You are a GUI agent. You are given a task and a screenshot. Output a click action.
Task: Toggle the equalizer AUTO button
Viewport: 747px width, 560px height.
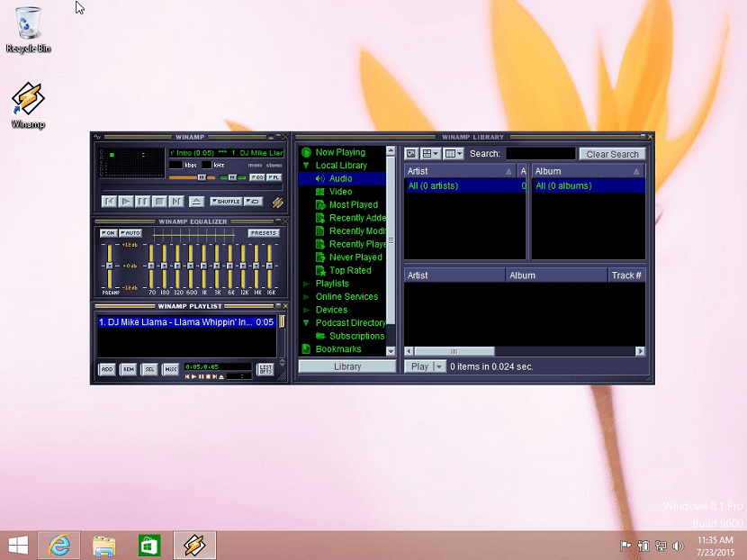[130, 233]
